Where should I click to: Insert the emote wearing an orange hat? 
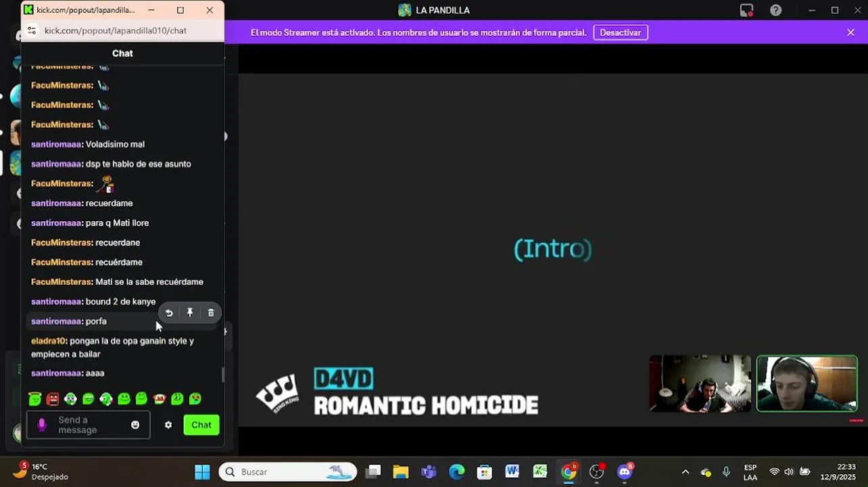(160, 399)
